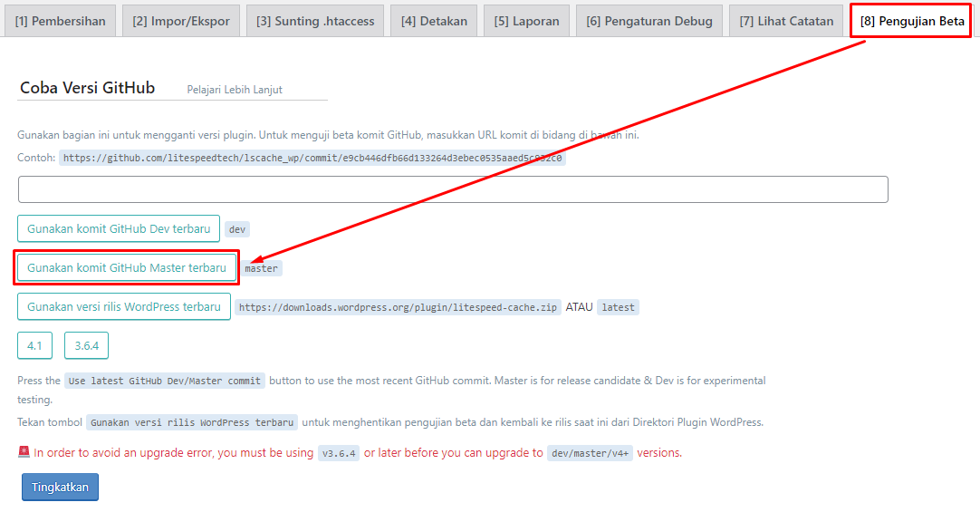The image size is (980, 512).
Task: Choose version 3.6.4 button
Action: pyautogui.click(x=86, y=345)
